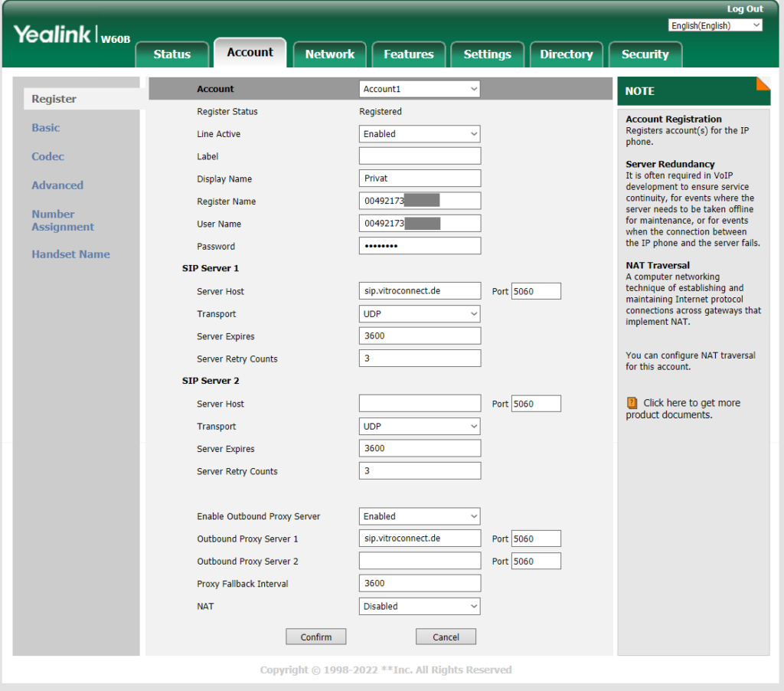Click the 'Registered' status text

pyautogui.click(x=380, y=112)
